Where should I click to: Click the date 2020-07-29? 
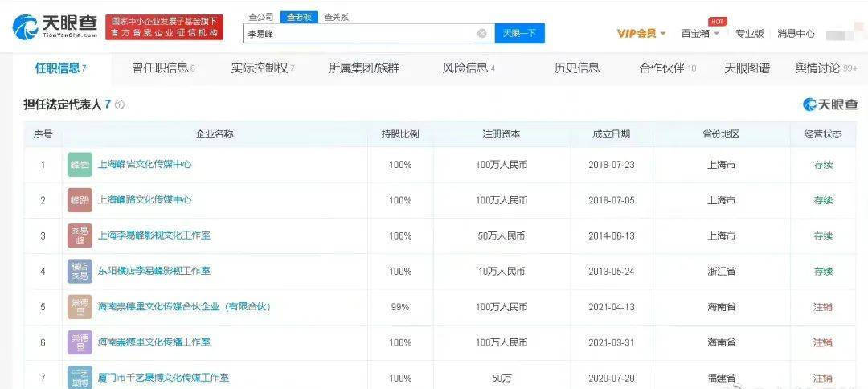coord(611,378)
